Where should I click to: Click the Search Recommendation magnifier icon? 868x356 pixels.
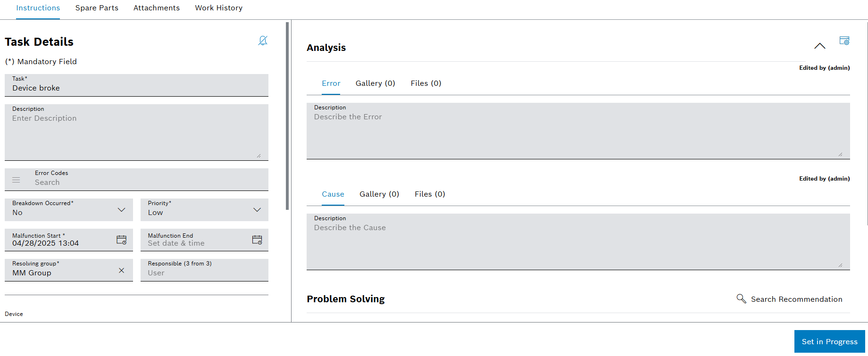coord(741,298)
